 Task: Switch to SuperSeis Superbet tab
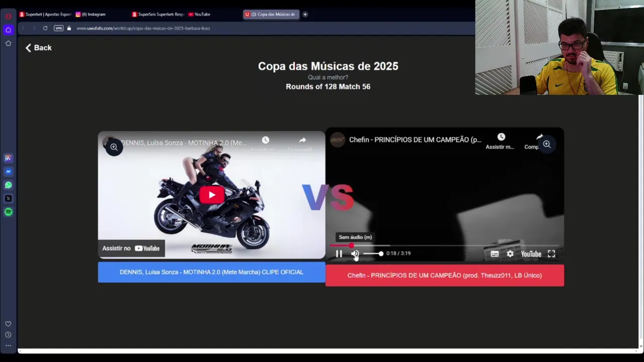tap(158, 14)
